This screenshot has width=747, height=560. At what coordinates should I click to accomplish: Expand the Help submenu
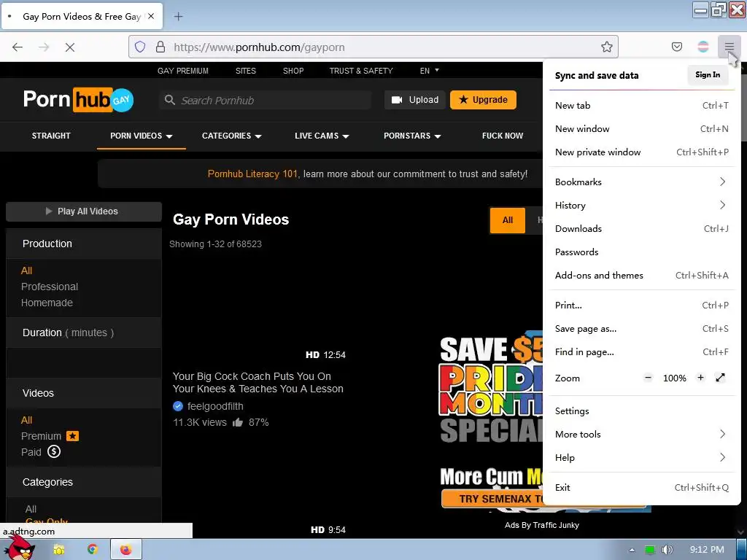(x=642, y=458)
